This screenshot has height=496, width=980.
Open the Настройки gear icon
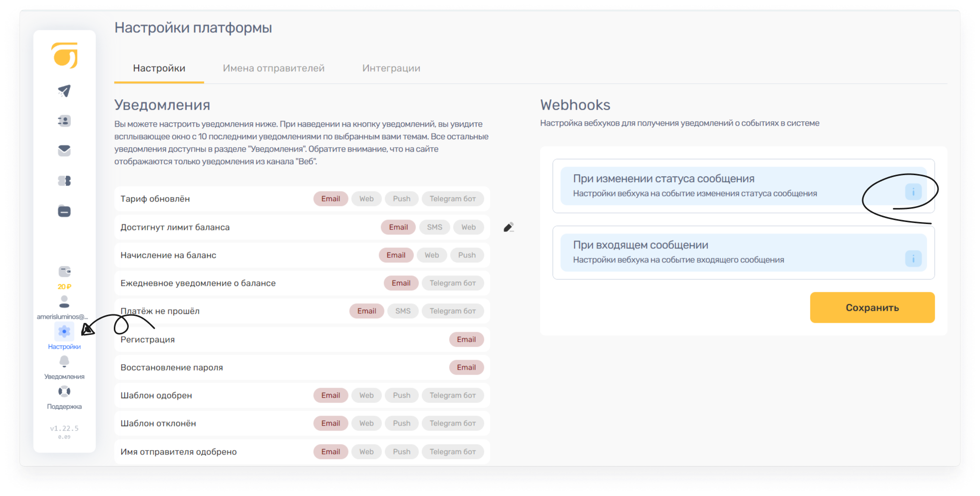pyautogui.click(x=64, y=331)
